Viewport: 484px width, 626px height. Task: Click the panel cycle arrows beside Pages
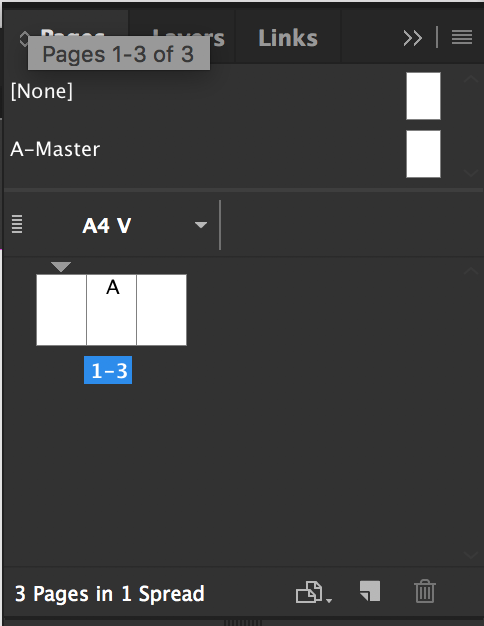coord(24,39)
